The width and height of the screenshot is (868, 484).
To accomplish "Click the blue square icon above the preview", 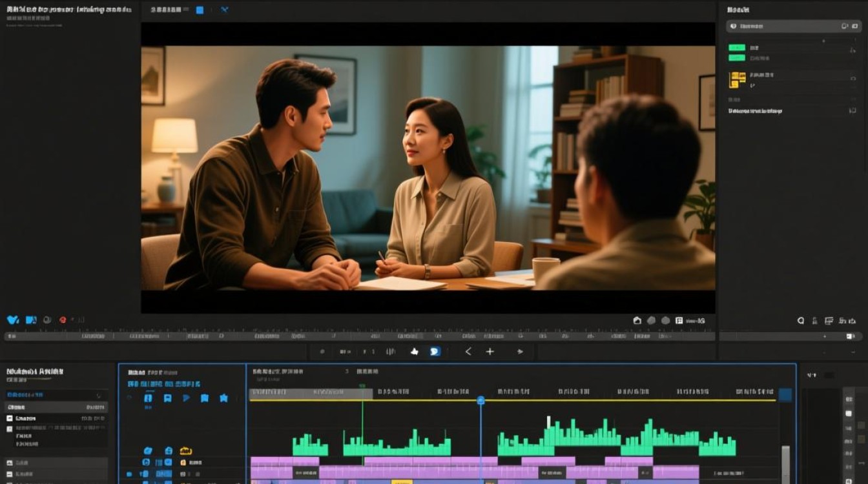I will [200, 10].
